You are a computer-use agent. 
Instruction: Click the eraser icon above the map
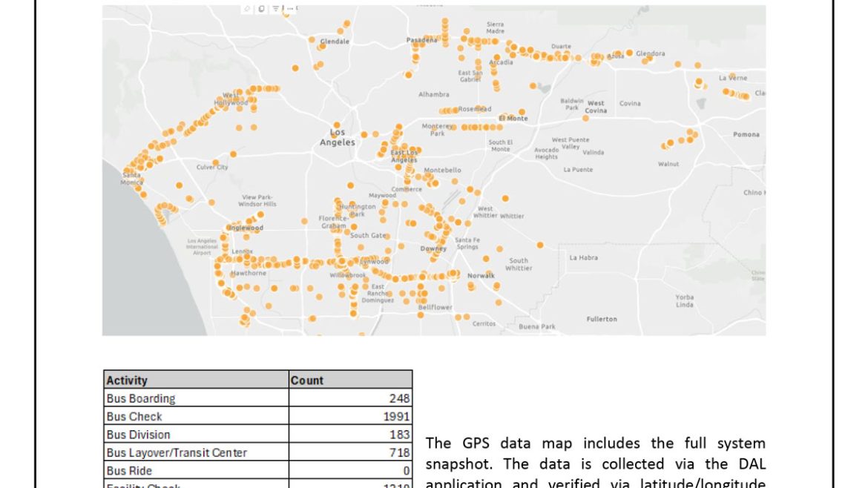(248, 8)
